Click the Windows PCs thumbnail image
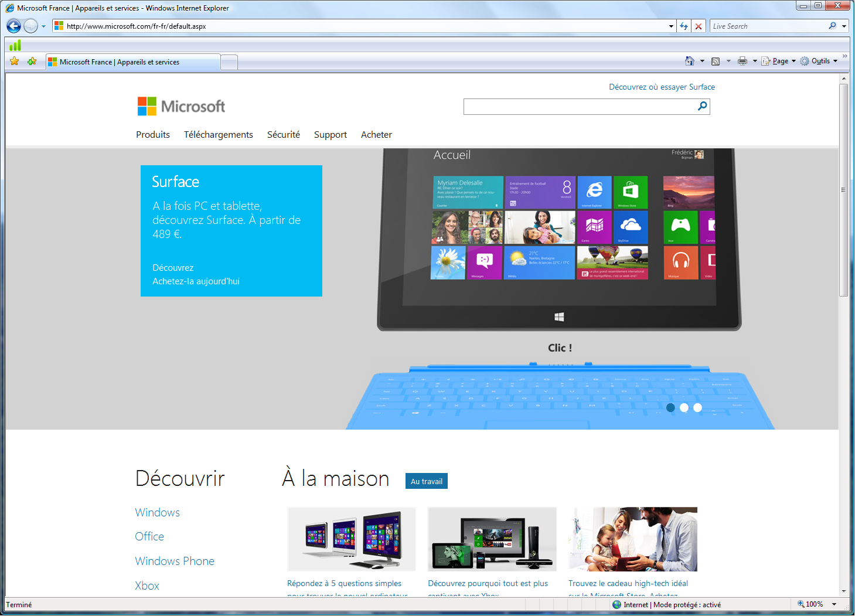 click(352, 539)
